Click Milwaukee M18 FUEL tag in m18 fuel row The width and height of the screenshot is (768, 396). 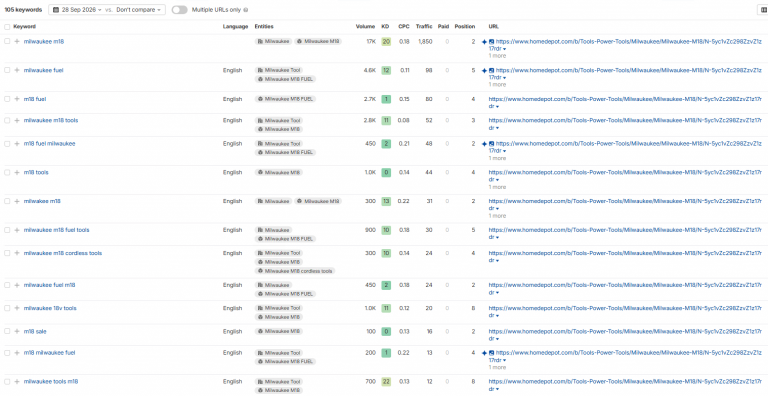pyautogui.click(x=285, y=99)
